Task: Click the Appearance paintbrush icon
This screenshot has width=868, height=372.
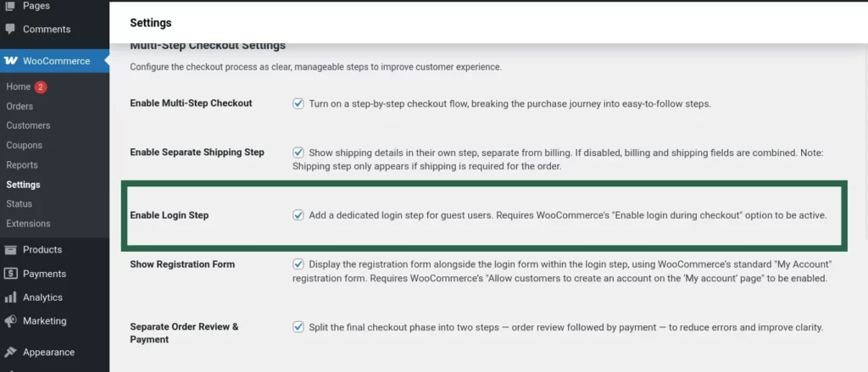Action: coord(10,352)
